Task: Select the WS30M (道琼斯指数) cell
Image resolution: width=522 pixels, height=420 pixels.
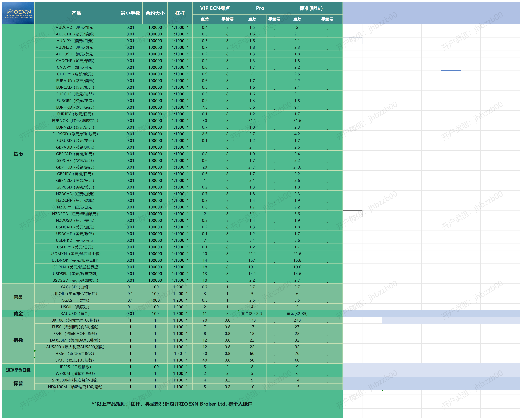Action: pos(76,374)
